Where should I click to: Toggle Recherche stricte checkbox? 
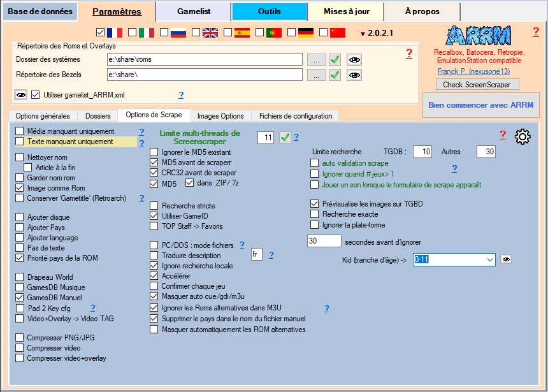154,206
